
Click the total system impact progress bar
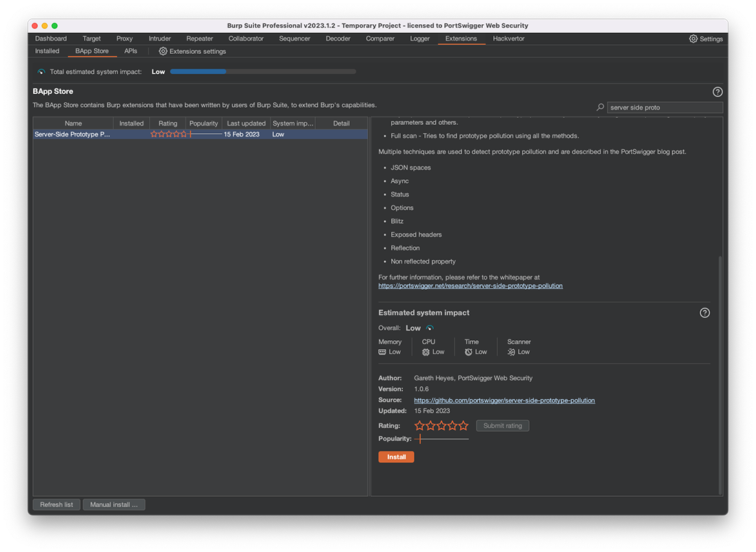coord(263,72)
